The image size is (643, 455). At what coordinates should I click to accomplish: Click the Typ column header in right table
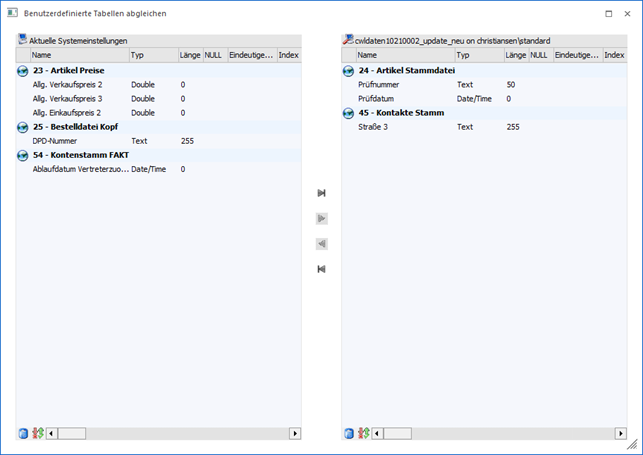point(479,55)
